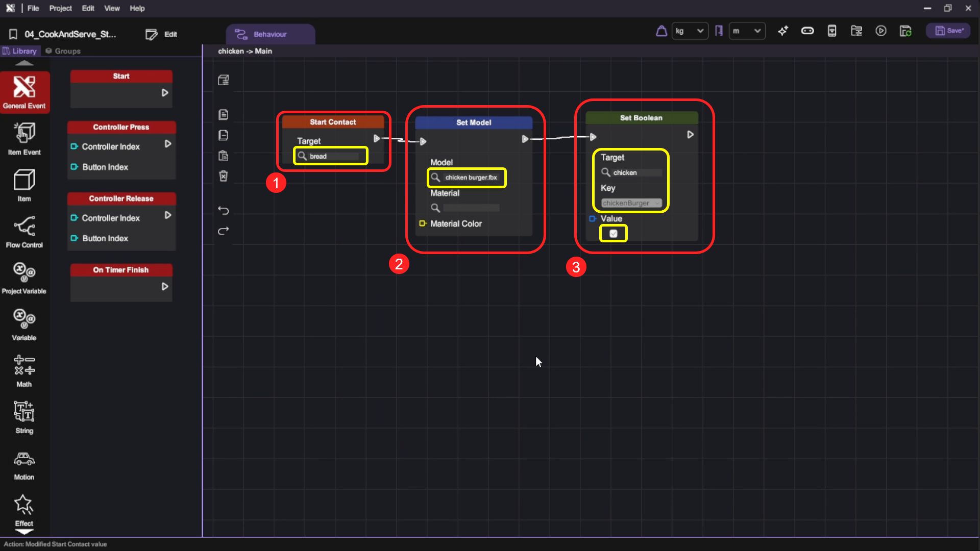Screen dimensions: 980x551
Task: Open the Project menu
Action: pyautogui.click(x=60, y=8)
